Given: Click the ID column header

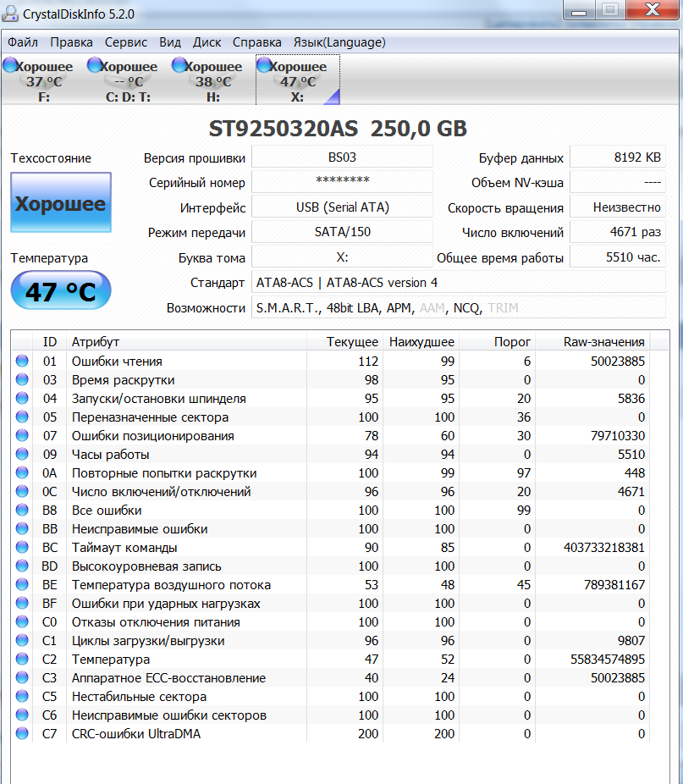Looking at the screenshot, I should (49, 341).
